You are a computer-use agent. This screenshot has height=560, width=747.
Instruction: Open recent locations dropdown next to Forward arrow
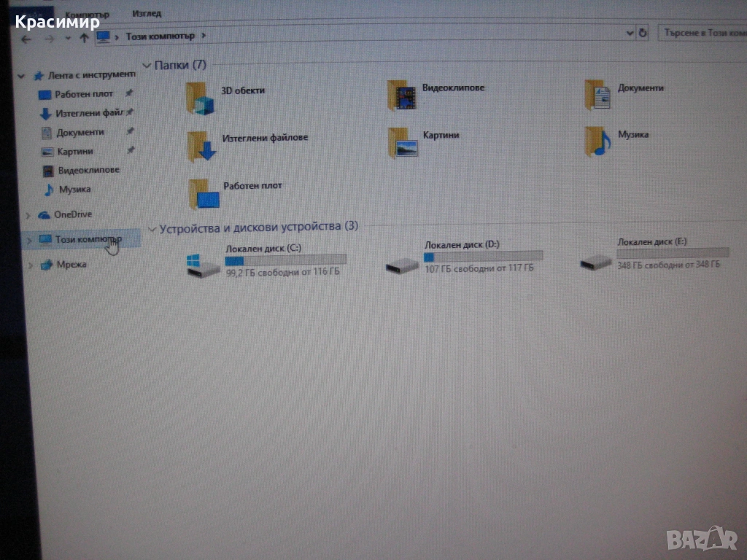pyautogui.click(x=68, y=39)
